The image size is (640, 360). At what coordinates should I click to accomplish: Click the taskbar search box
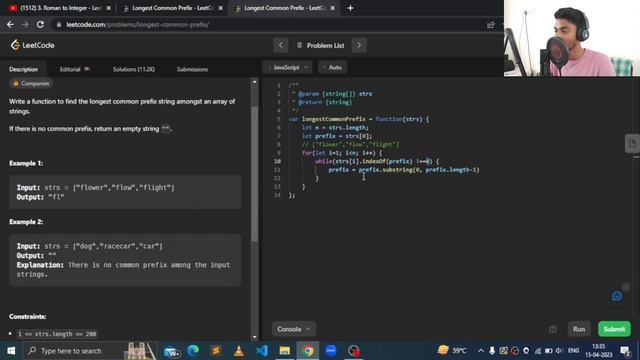(x=90, y=351)
